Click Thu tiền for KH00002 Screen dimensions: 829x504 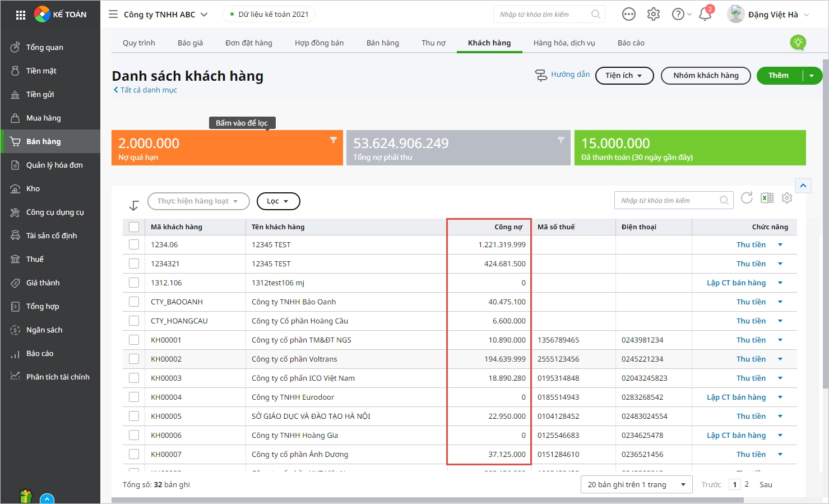pos(751,359)
